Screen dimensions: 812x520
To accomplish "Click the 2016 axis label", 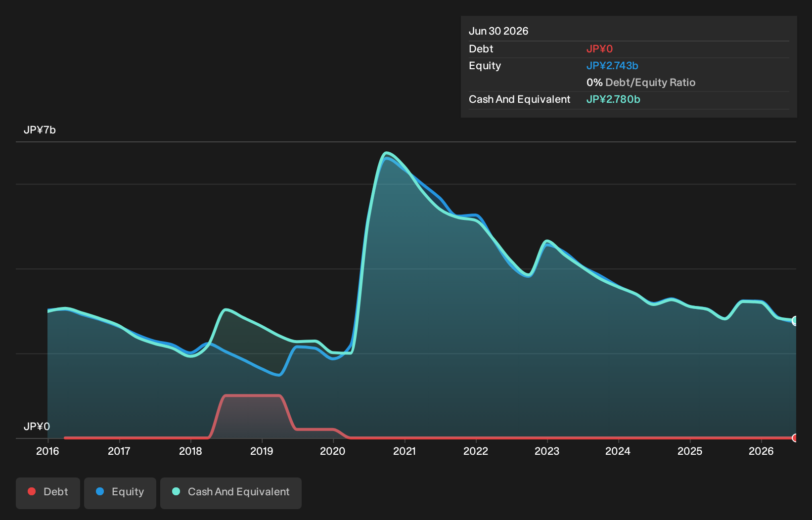I will coord(47,451).
